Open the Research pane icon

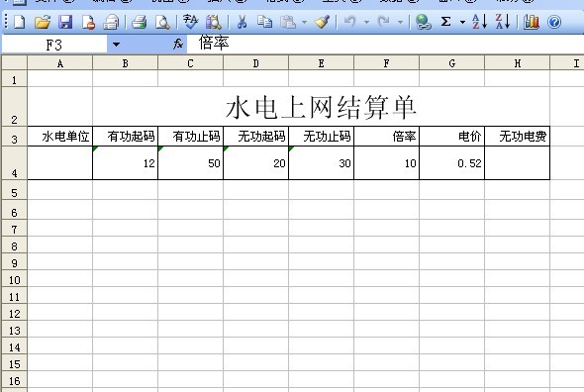pyautogui.click(x=214, y=22)
